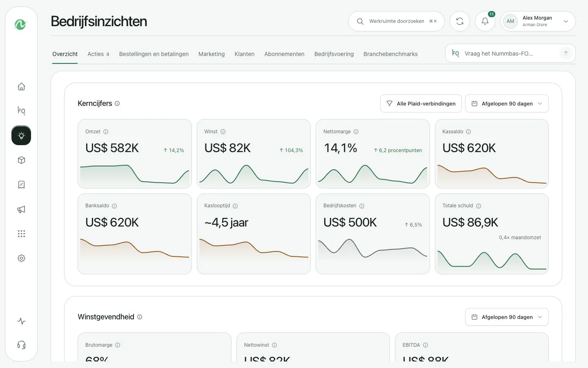
Task: Click the 6,5% change on Bedrijfskosten
Action: click(413, 225)
